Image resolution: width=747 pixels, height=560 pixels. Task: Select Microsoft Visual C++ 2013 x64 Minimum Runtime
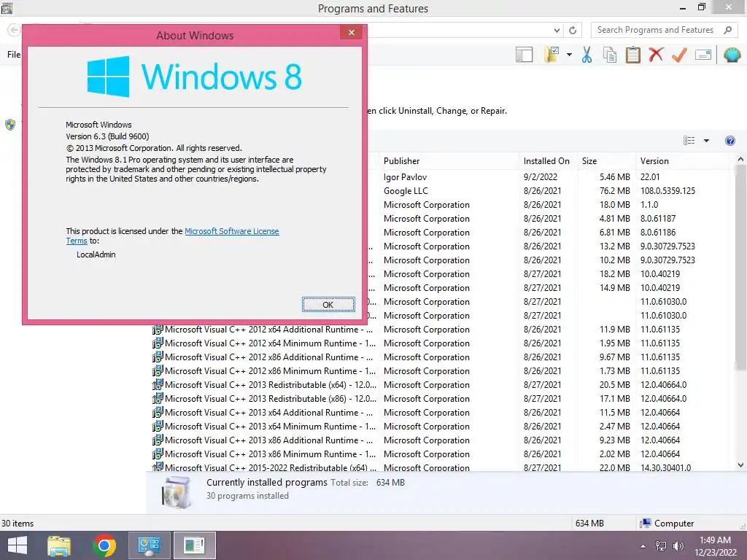(x=270, y=426)
